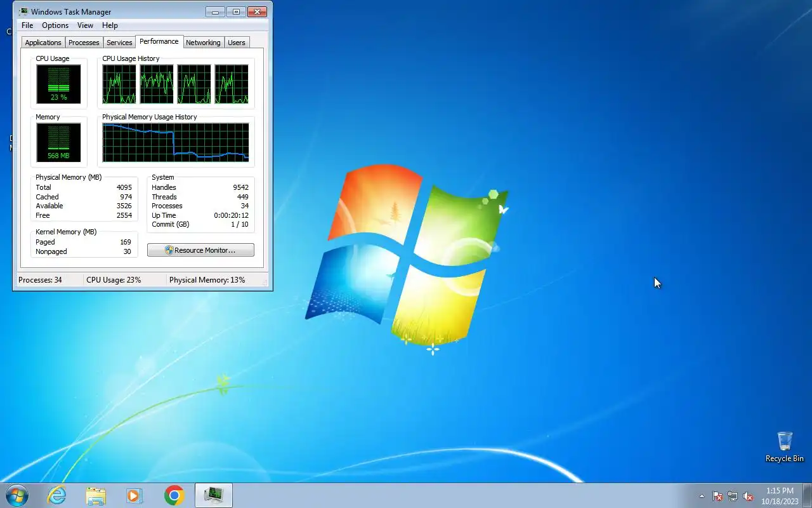Close the Windows Task Manager window
This screenshot has height=508, width=812.
pyautogui.click(x=257, y=11)
